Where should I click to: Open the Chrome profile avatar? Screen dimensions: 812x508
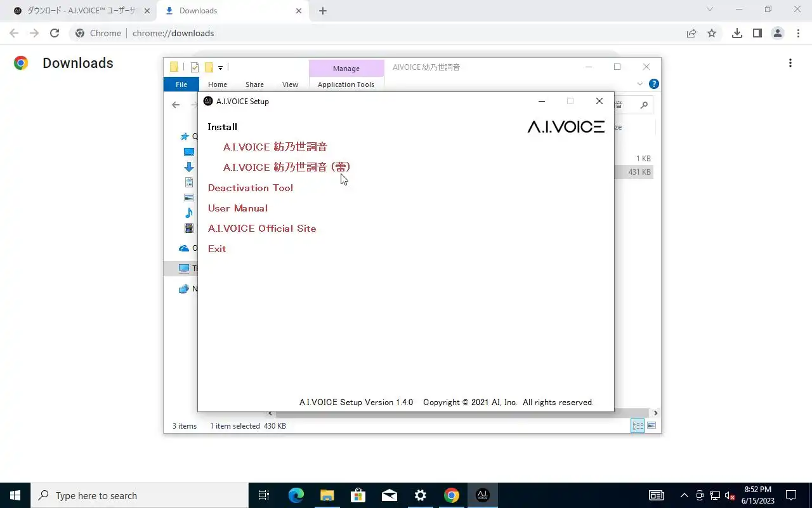(778, 33)
